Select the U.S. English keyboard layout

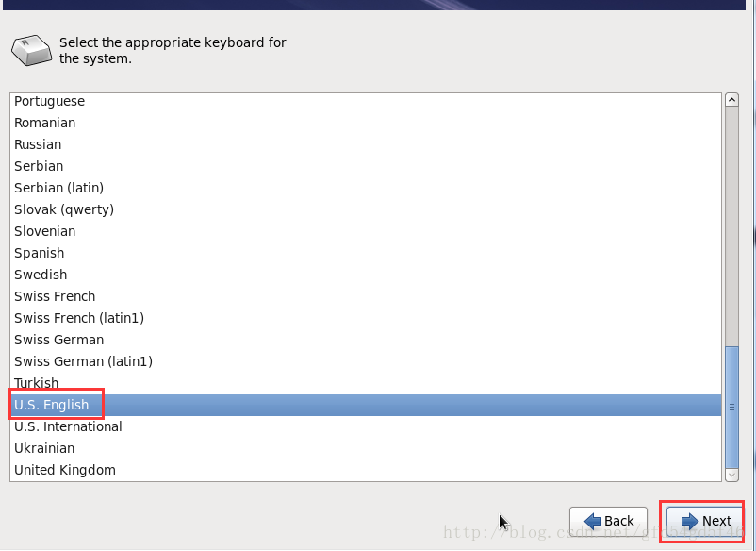point(52,405)
